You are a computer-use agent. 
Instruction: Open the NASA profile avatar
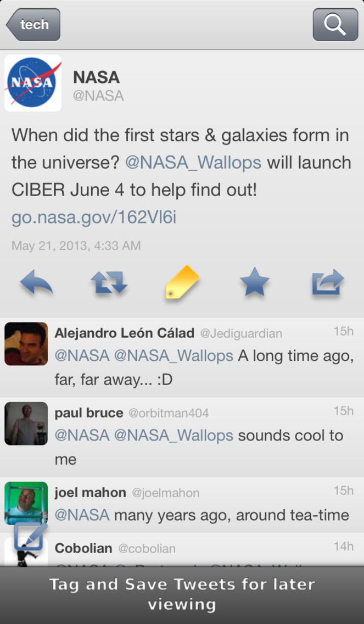33,83
